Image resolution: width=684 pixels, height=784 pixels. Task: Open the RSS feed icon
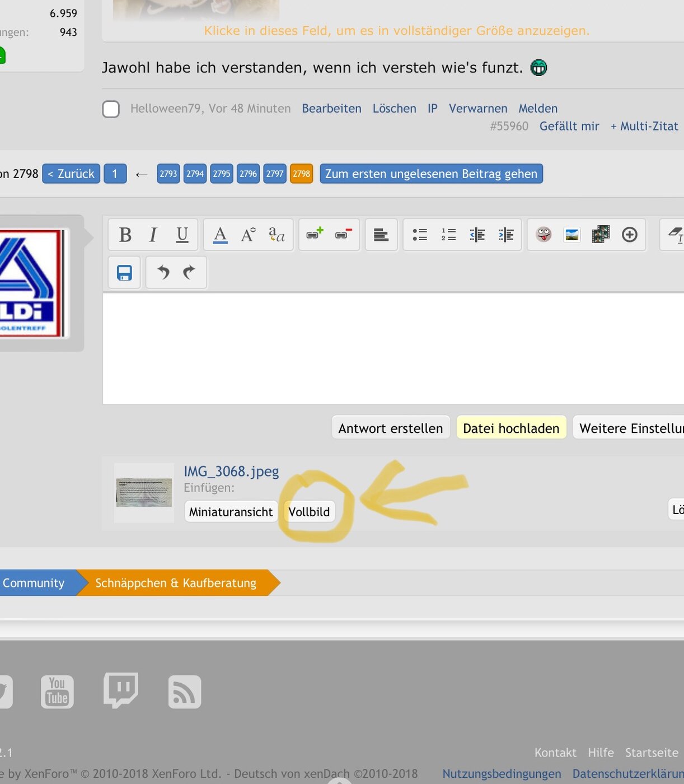click(x=185, y=692)
